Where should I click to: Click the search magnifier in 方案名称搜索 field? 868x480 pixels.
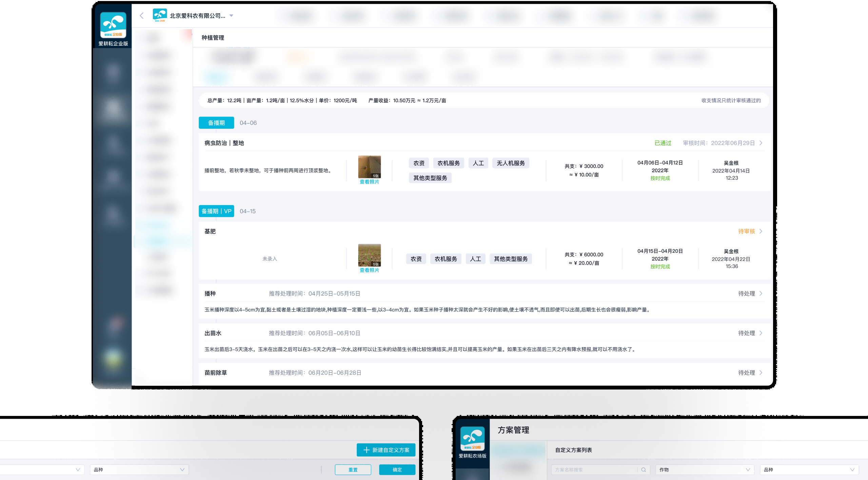coord(644,469)
